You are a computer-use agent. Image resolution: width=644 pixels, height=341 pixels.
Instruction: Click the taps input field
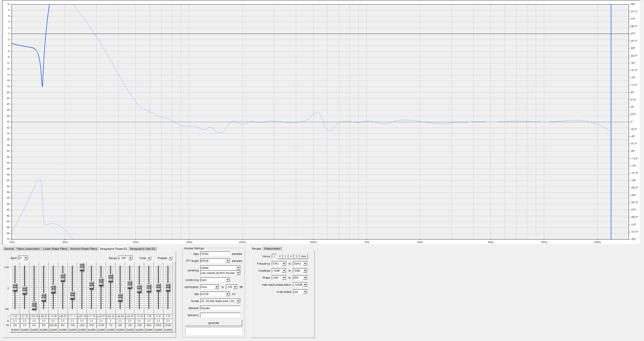click(215, 254)
